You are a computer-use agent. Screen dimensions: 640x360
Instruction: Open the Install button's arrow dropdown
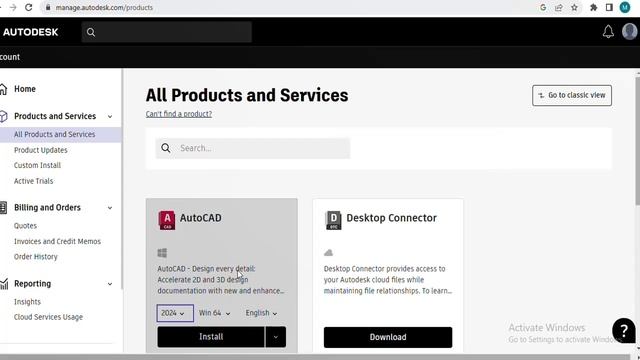coord(276,337)
